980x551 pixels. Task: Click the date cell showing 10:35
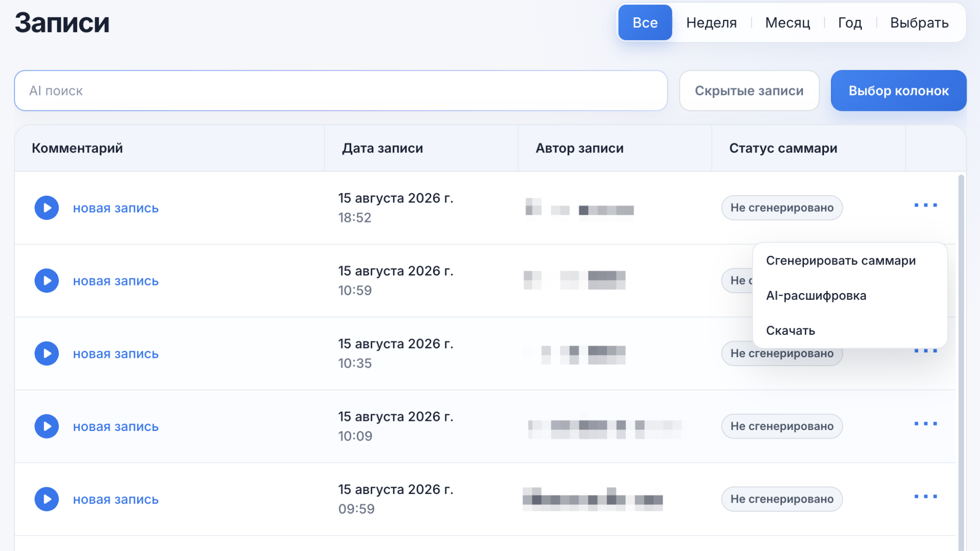[x=396, y=353]
